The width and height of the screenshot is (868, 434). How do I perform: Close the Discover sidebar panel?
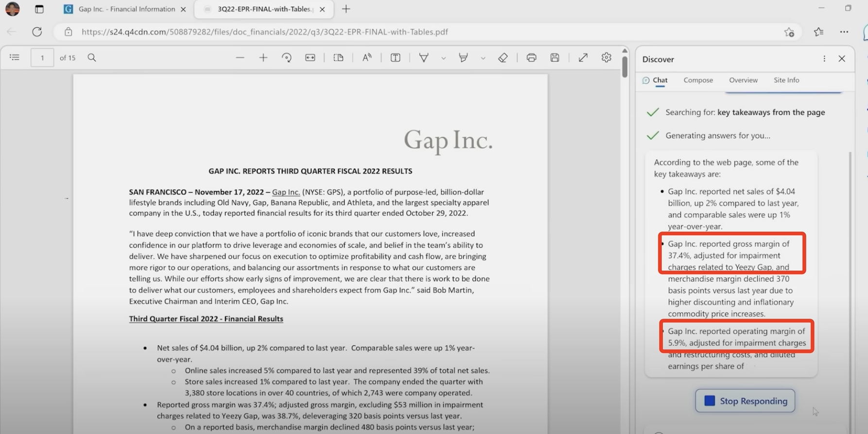(x=842, y=59)
